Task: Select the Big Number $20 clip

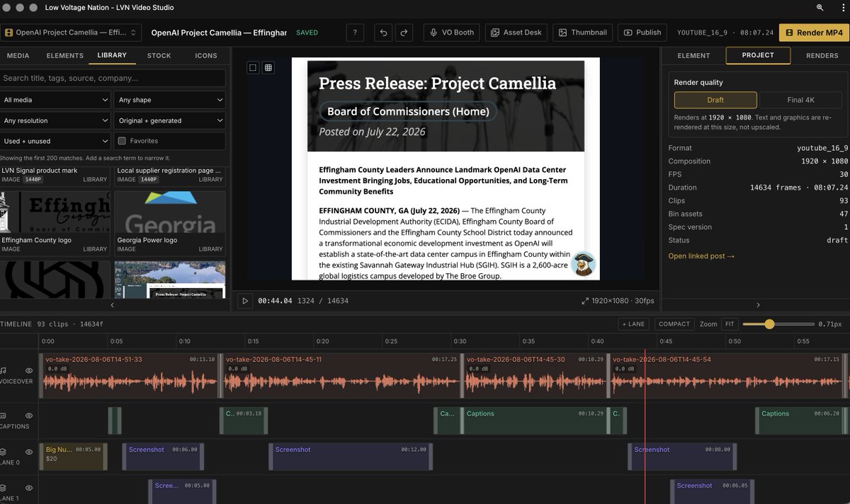Action: (x=72, y=457)
